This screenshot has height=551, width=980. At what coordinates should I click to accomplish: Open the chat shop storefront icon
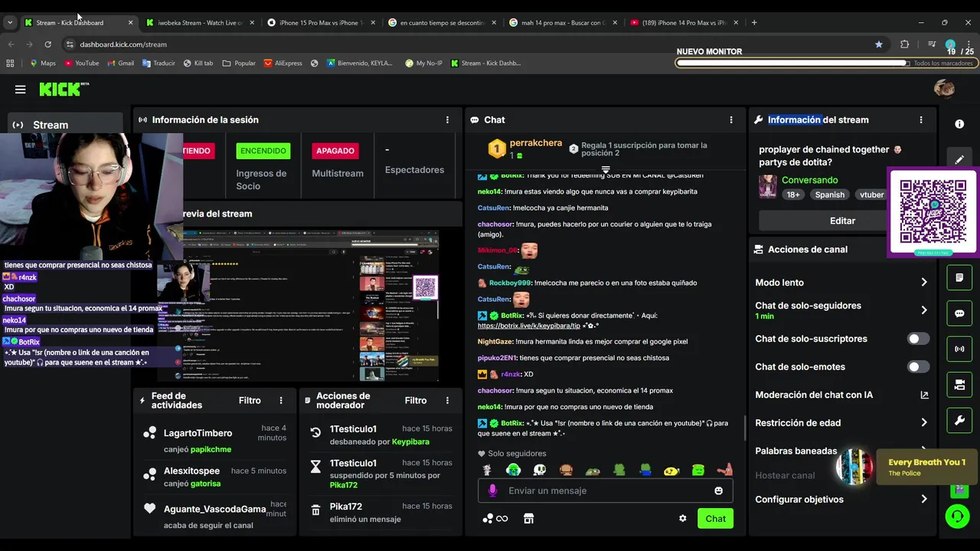pos(528,518)
